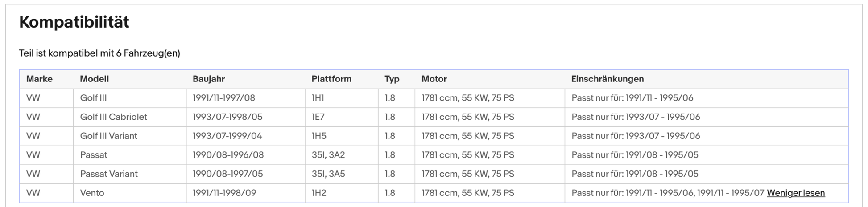The width and height of the screenshot is (868, 207).
Task: Select the "35I, 3A5" platform cell
Action: [328, 174]
